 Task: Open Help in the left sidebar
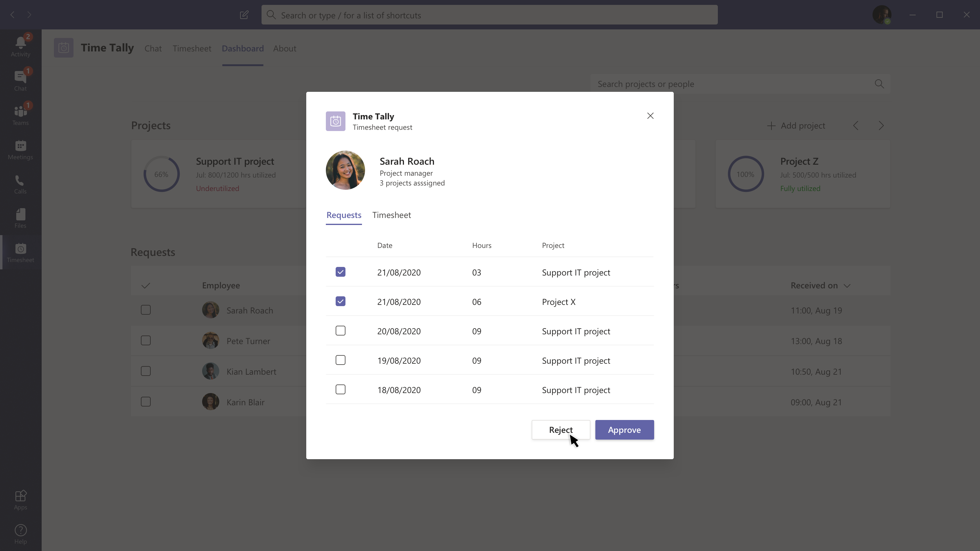[21, 534]
